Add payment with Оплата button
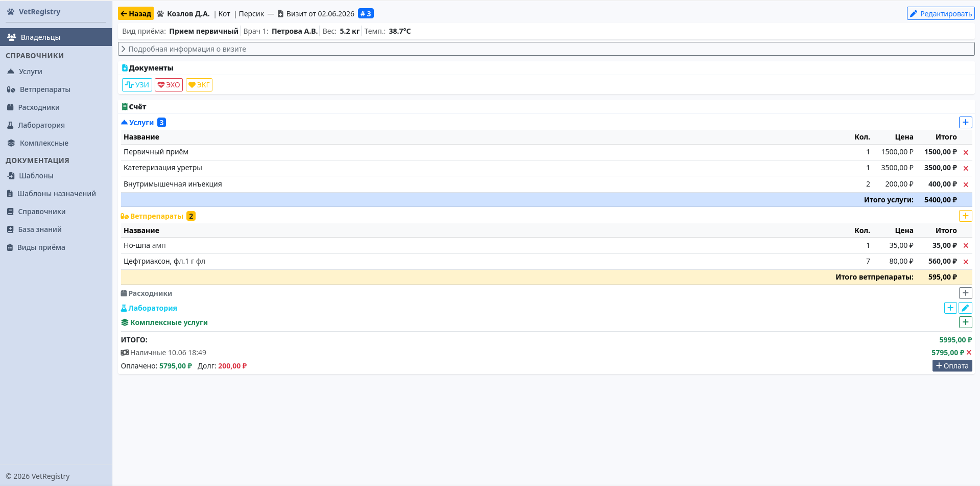980x486 pixels. pyautogui.click(x=952, y=366)
